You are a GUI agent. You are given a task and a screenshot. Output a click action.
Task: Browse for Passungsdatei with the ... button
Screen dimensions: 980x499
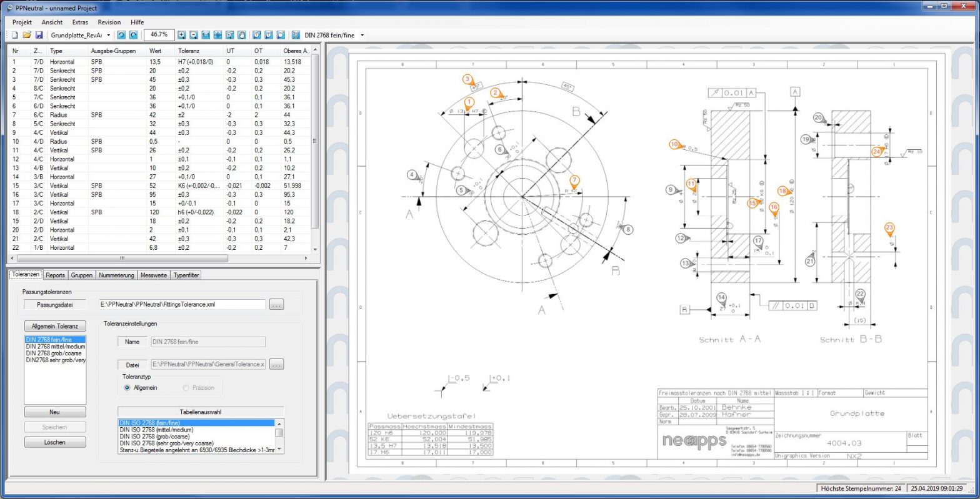(x=276, y=305)
